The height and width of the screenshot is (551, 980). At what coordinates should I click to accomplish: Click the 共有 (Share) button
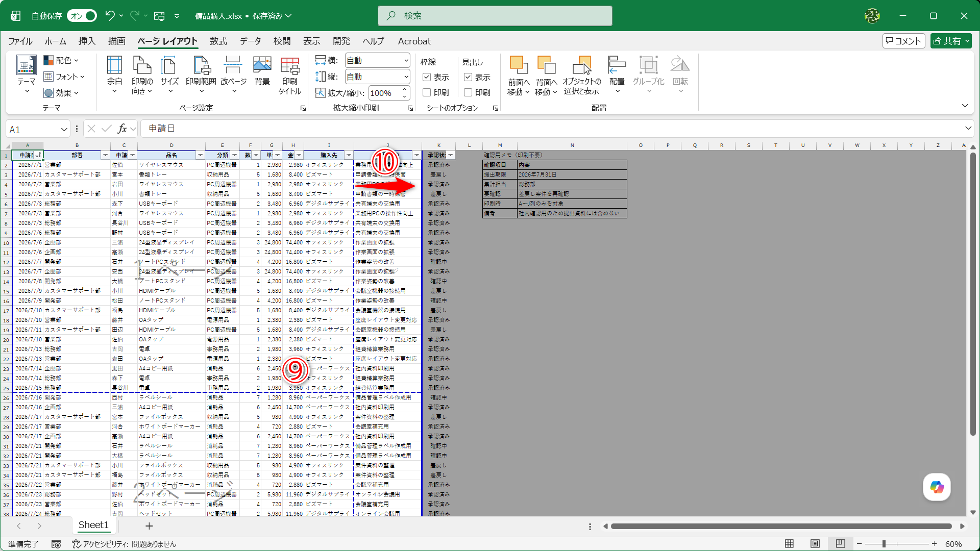coord(951,41)
